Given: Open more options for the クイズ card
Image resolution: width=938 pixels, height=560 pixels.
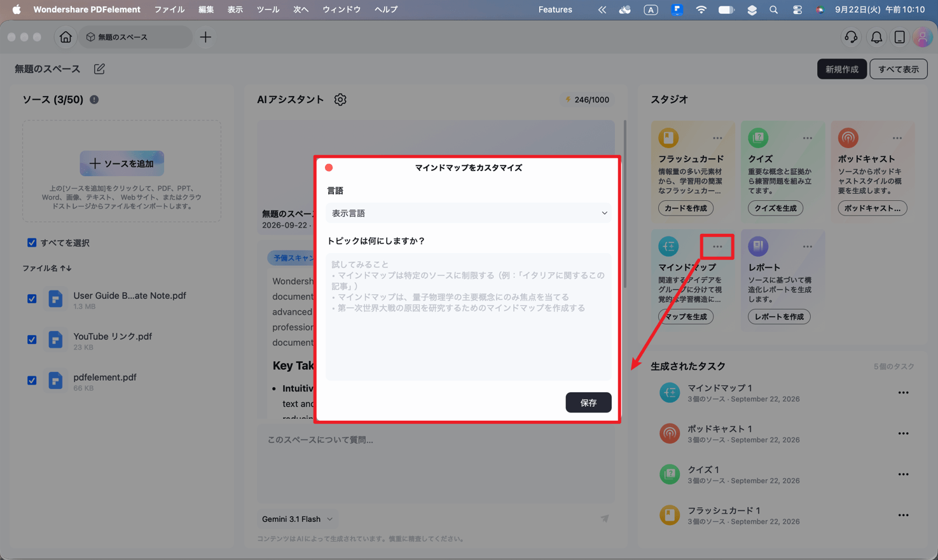Looking at the screenshot, I should 807,138.
